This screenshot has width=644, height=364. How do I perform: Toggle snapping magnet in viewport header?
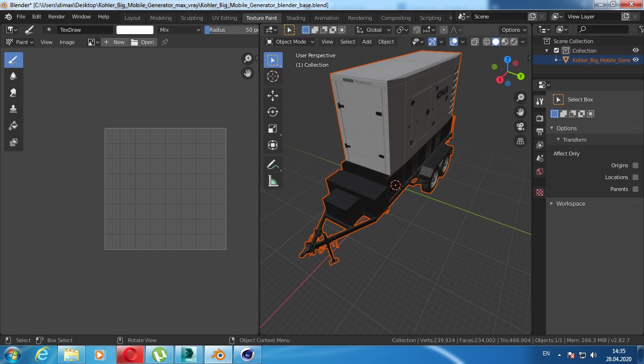click(x=416, y=30)
